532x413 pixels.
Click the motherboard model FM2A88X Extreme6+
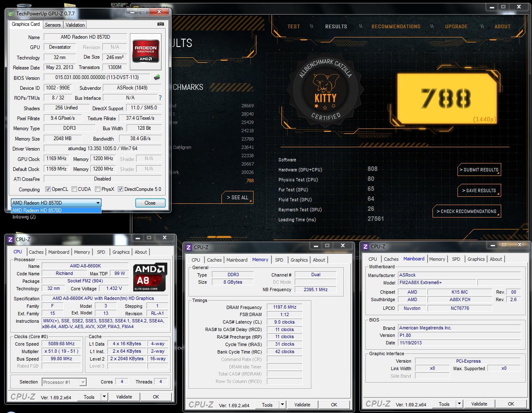point(437,282)
